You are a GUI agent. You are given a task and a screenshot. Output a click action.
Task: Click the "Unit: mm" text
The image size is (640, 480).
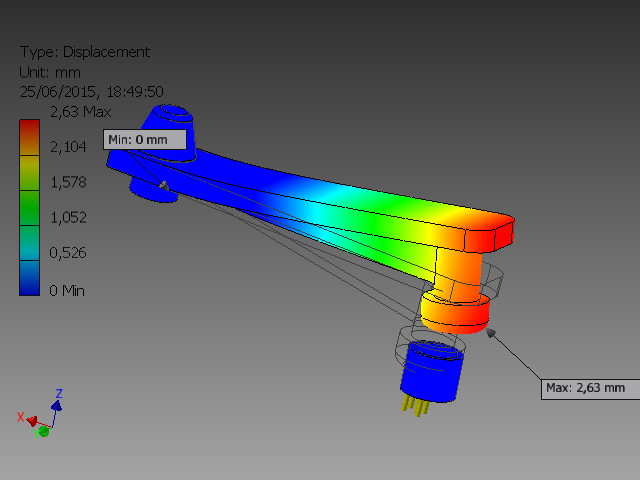[50, 72]
